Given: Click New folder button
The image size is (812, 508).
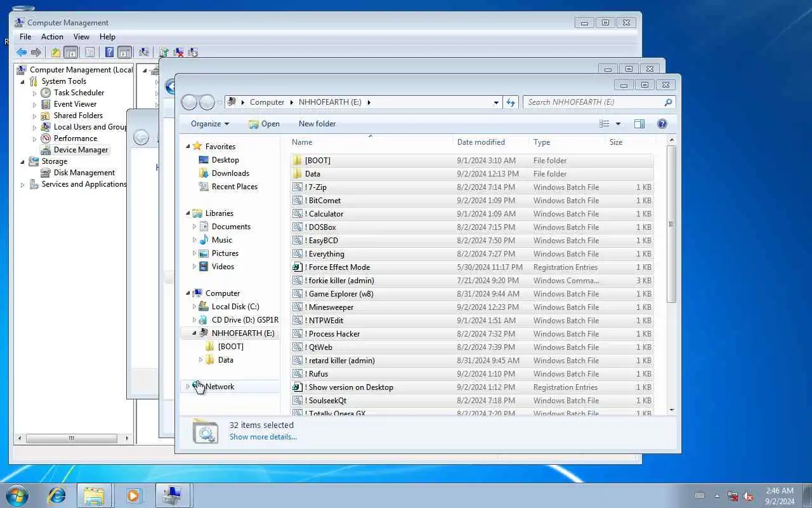Looking at the screenshot, I should (x=317, y=124).
